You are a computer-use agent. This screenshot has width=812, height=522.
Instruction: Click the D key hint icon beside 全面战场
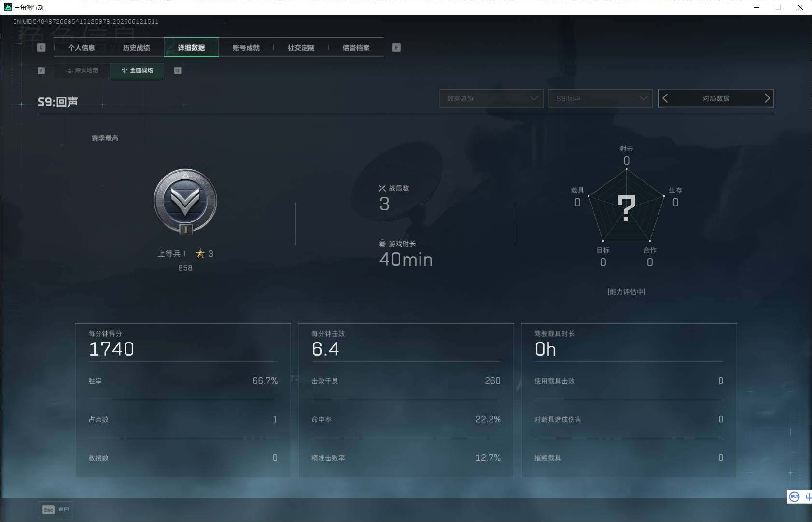click(178, 70)
